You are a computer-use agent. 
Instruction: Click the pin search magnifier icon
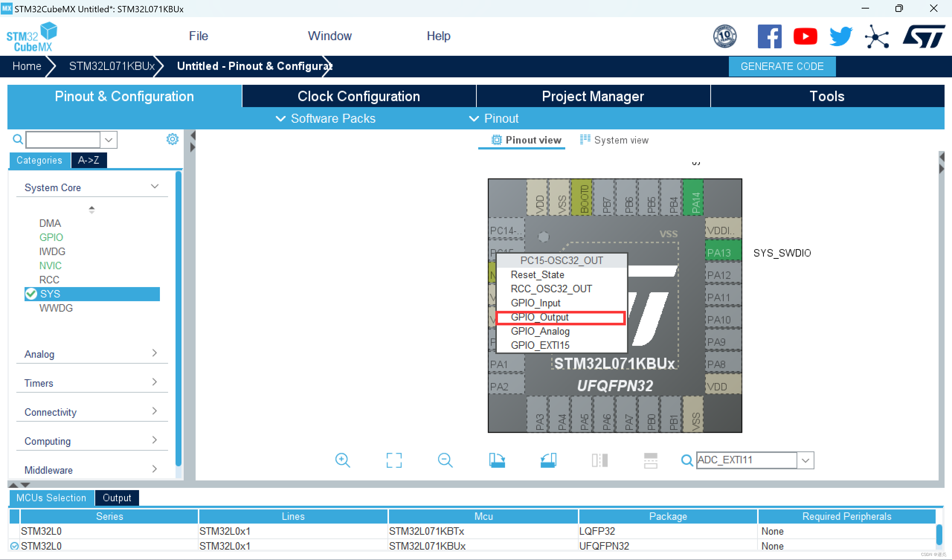click(x=686, y=460)
